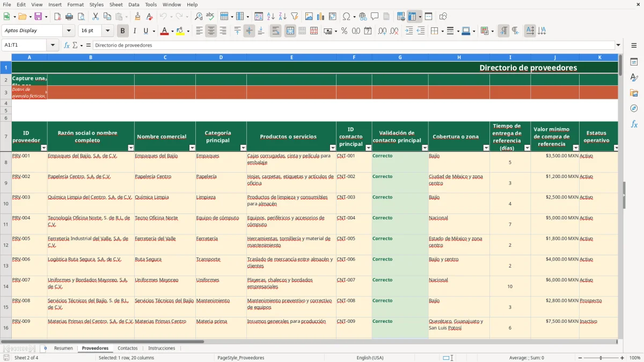Click the Show Draw Functions icon
This screenshot has width=644, height=362.
click(x=443, y=17)
